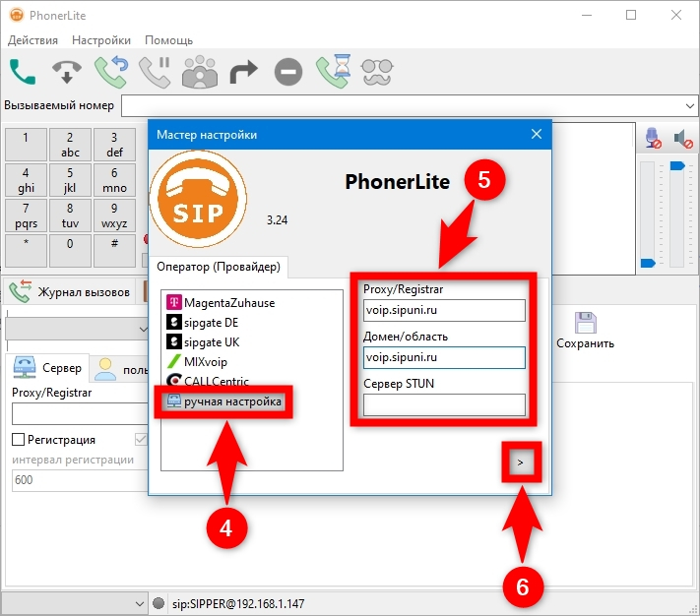Click the SIP logo in the wizard
The width and height of the screenshot is (700, 616).
coord(198,199)
